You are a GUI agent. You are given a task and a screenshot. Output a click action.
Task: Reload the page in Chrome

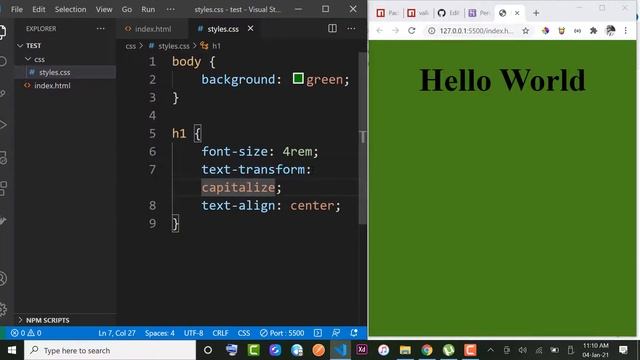[x=411, y=31]
